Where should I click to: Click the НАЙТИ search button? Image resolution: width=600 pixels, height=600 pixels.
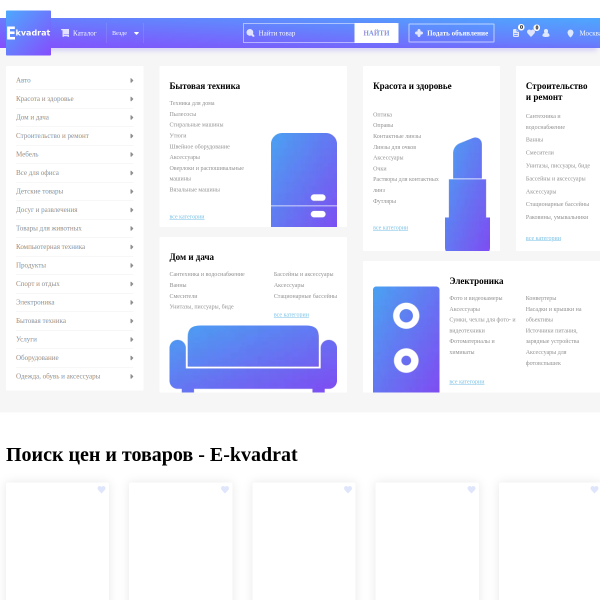(376, 33)
